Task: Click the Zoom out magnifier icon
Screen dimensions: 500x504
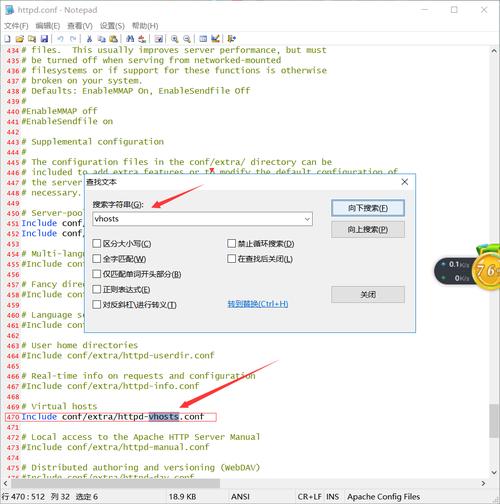Action: tap(187, 39)
